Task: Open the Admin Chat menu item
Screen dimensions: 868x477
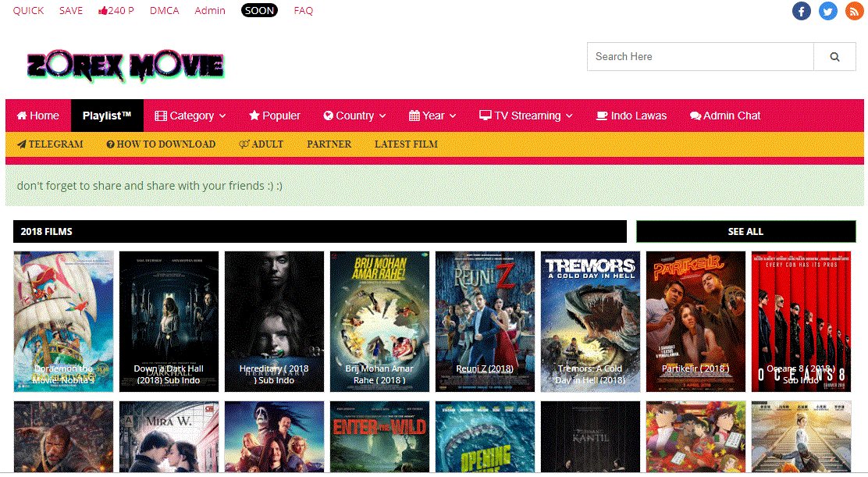Action: click(725, 116)
